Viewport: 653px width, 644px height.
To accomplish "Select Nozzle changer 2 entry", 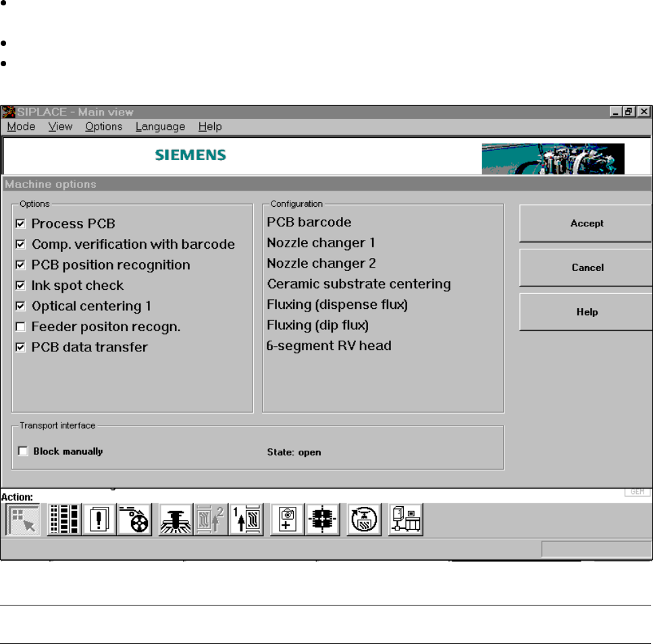I will point(321,264).
